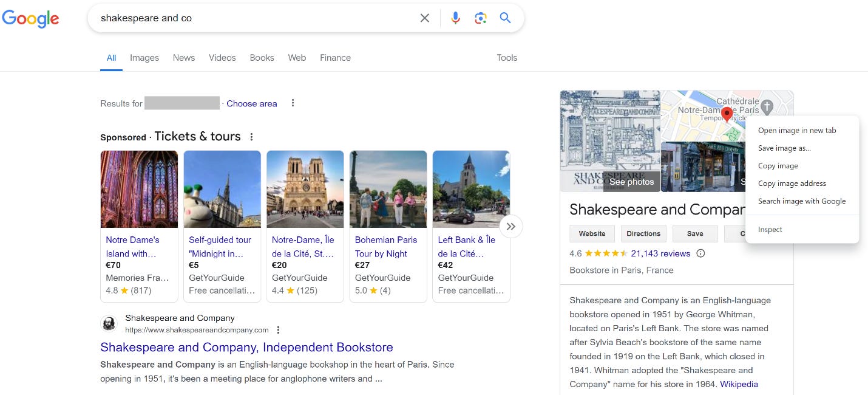Image resolution: width=868 pixels, height=395 pixels.
Task: Switch to the Books tab
Action: [x=262, y=58]
